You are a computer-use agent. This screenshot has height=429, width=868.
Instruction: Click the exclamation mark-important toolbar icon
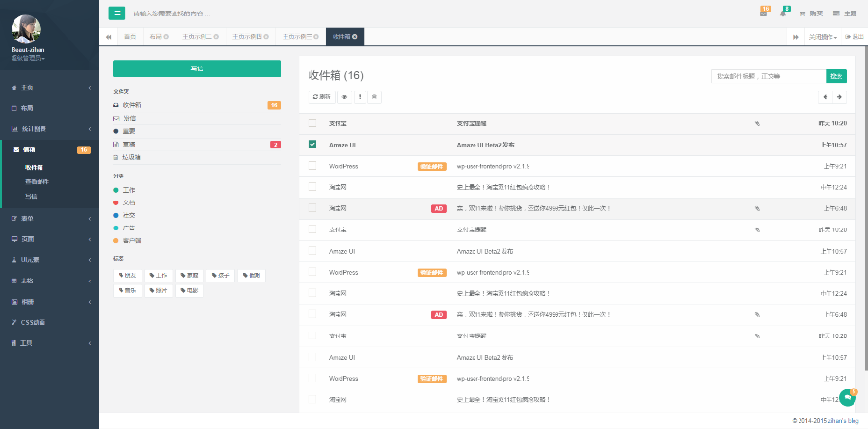pos(360,96)
